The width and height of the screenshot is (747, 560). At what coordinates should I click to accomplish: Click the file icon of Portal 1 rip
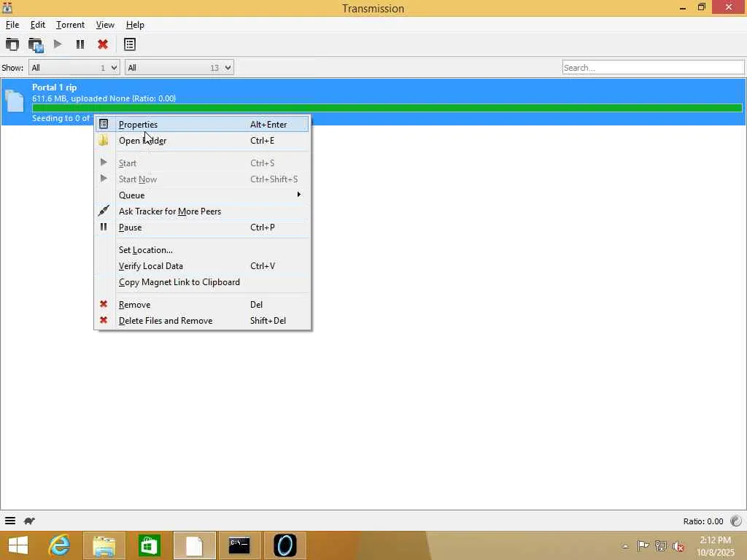[x=15, y=101]
